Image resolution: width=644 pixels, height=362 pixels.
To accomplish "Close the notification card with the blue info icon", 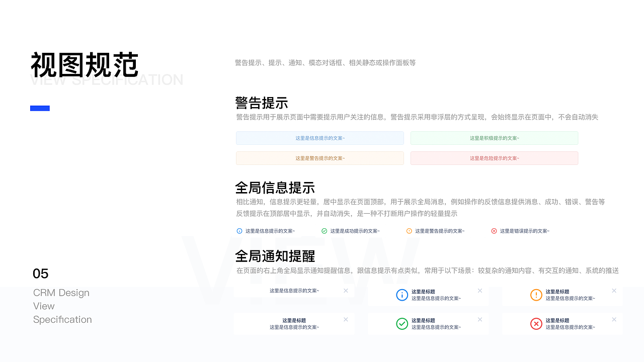I will 480,291.
